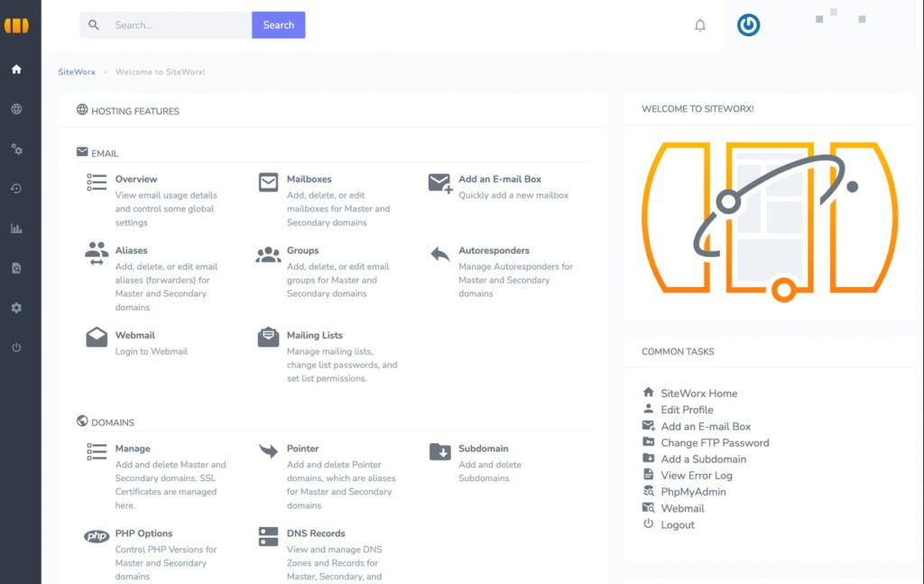Click the SiteWorx welcome illustration
Viewport: 924px width, 584px height.
[770, 221]
